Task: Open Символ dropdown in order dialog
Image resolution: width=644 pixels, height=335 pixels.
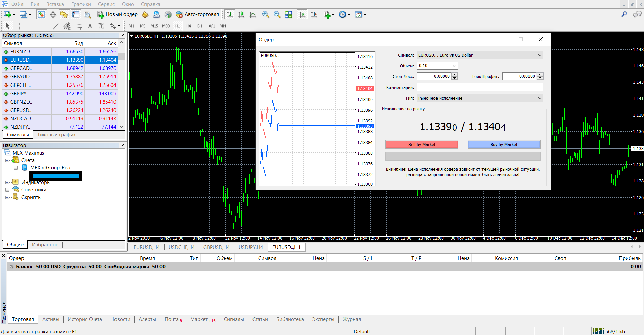Action: (x=480, y=55)
